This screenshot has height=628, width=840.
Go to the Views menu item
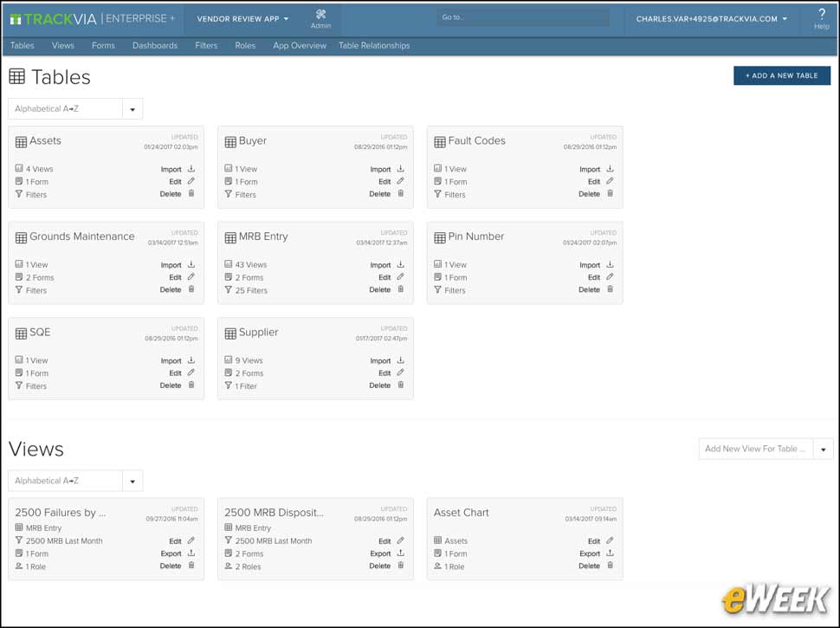pyautogui.click(x=62, y=46)
